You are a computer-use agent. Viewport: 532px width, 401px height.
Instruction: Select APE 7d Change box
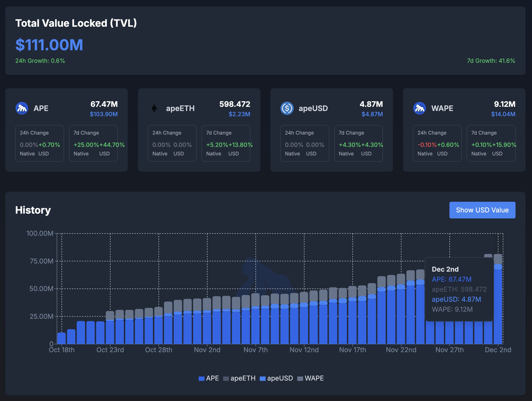93,143
